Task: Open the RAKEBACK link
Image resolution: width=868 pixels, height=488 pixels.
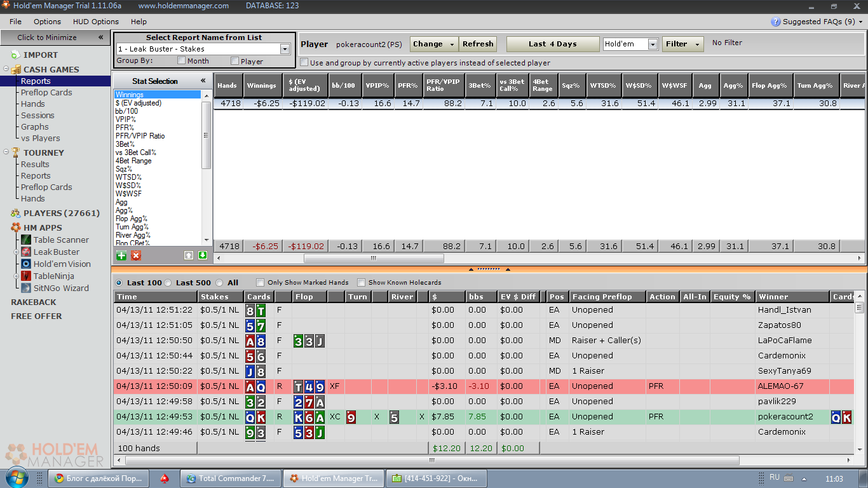Action: tap(34, 302)
